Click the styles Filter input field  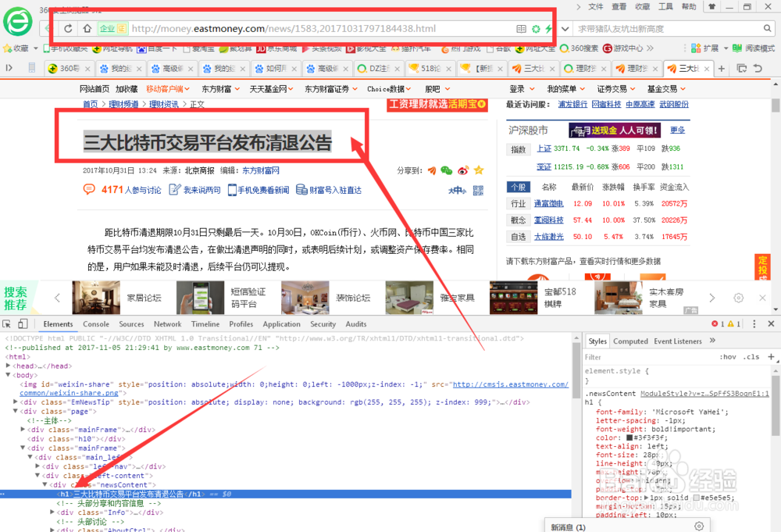[647, 357]
